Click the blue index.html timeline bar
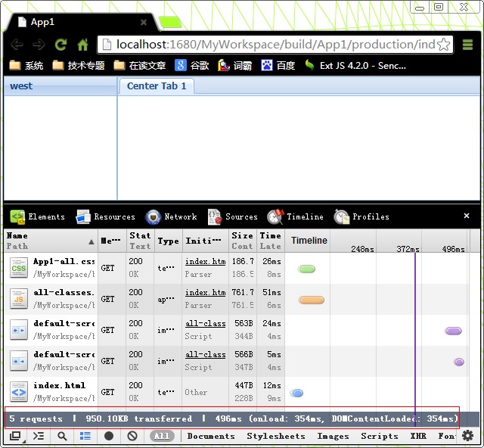The image size is (484, 448). coord(296,393)
